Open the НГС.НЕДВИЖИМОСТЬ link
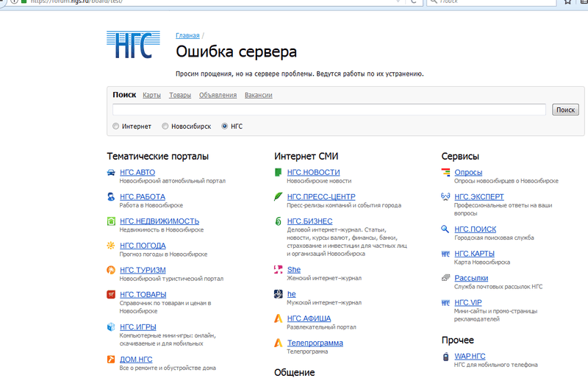588x378 pixels. pos(159,221)
